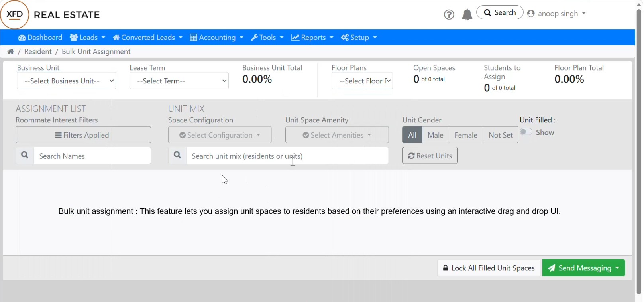Click the Open Spaces 0 of 0 total value
This screenshot has width=644, height=302.
point(429,79)
